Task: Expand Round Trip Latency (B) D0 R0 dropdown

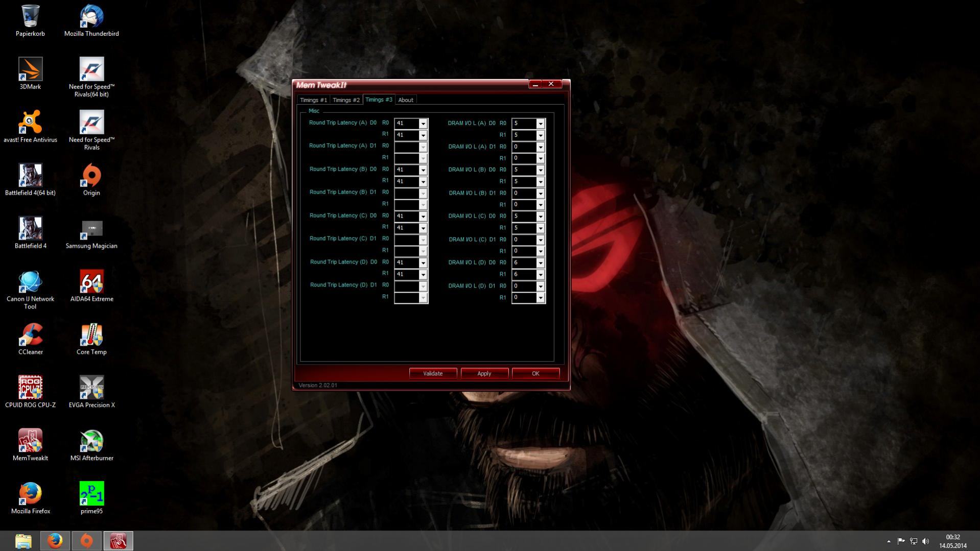Action: tap(423, 170)
